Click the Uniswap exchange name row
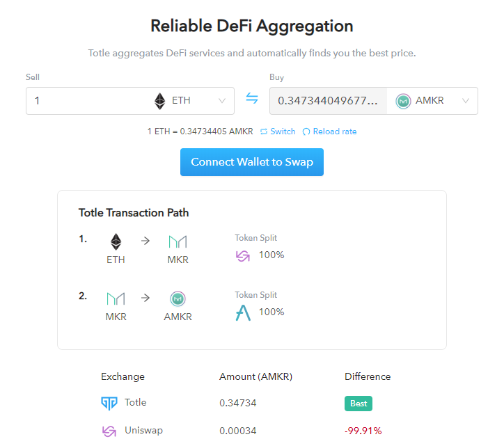Viewport: 504px width, 446px height. pos(143,431)
